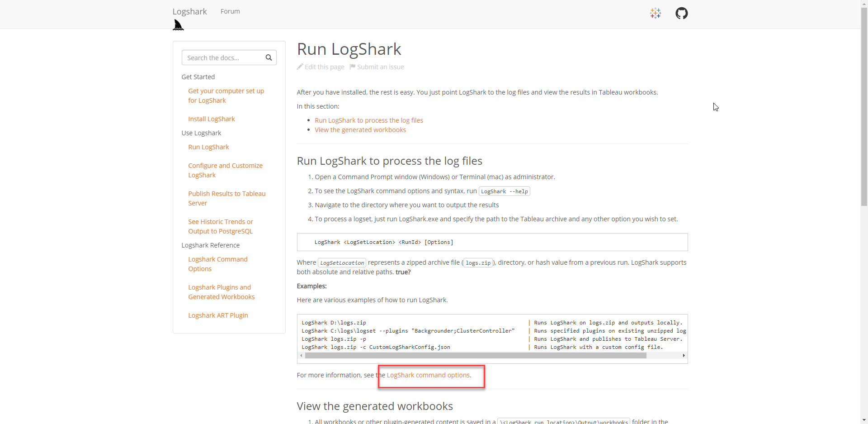Click the "Use Logshark" sidebar heading

pos(201,133)
